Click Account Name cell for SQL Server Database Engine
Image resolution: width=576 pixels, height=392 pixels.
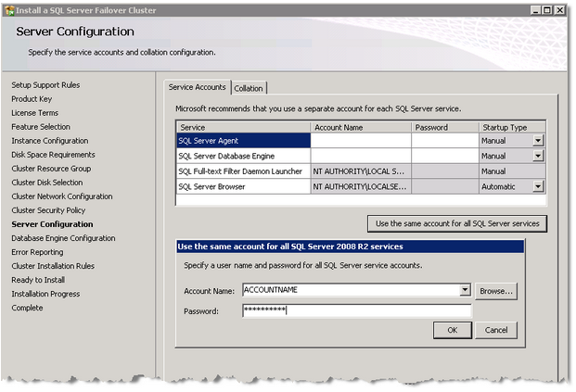(x=361, y=156)
